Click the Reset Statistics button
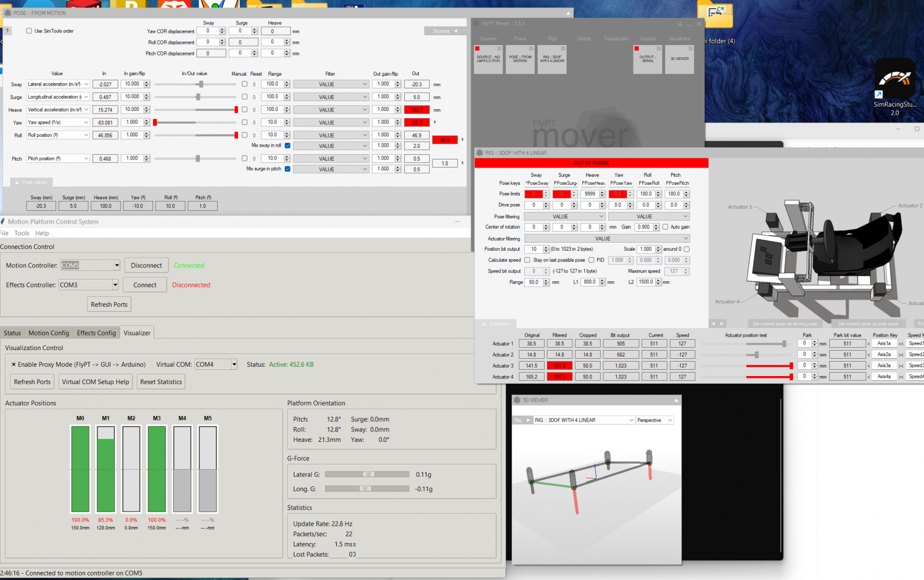The width and height of the screenshot is (924, 580). tap(161, 382)
